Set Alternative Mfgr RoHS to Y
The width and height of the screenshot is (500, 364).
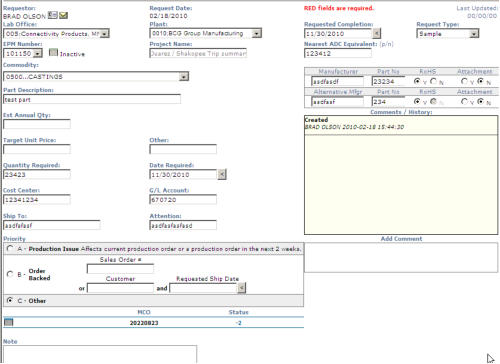coord(417,101)
